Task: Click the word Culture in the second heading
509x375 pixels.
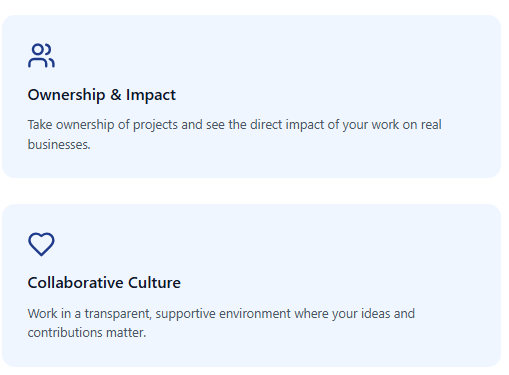Action: coord(154,283)
